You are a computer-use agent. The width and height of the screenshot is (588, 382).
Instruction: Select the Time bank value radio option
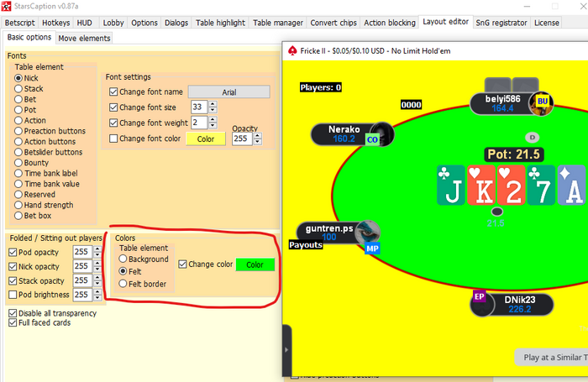[x=18, y=184]
